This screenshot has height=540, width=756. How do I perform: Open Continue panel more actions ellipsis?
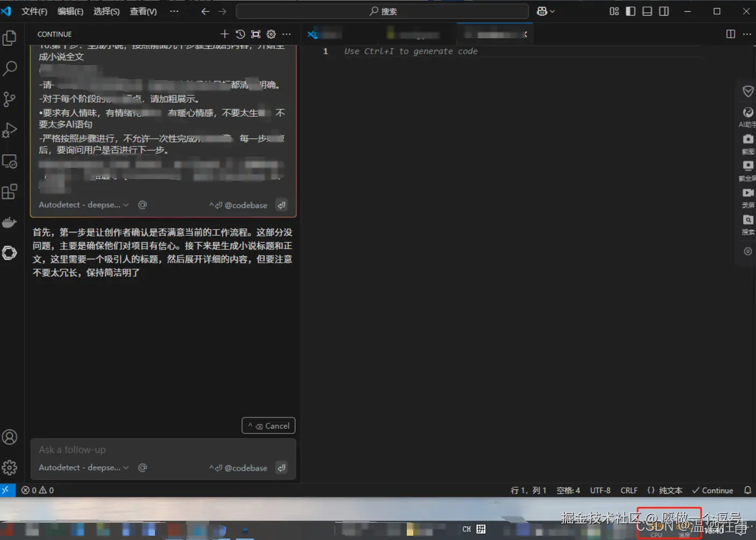[x=287, y=34]
